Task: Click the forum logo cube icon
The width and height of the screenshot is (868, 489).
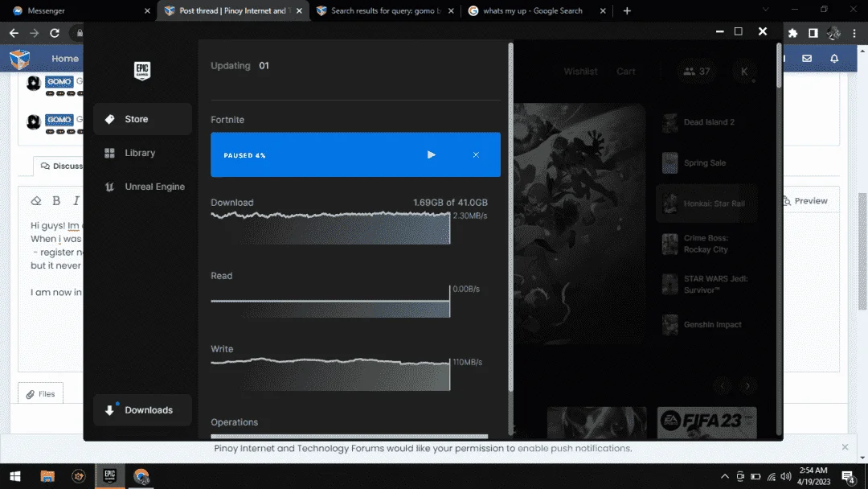Action: (20, 59)
